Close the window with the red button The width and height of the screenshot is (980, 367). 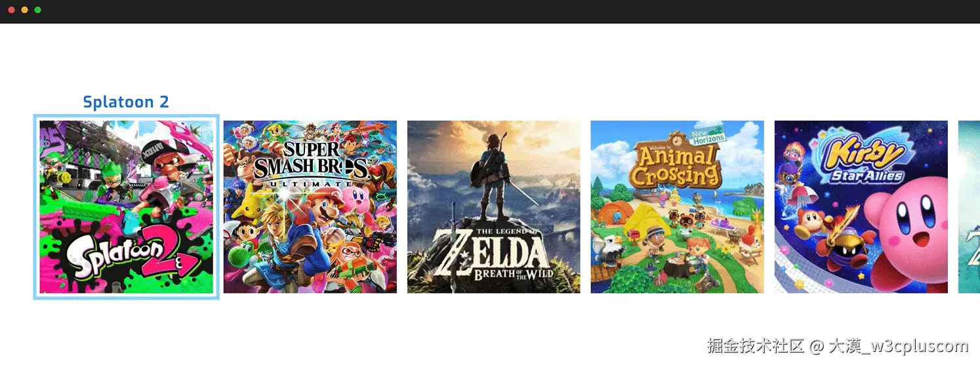tap(11, 10)
